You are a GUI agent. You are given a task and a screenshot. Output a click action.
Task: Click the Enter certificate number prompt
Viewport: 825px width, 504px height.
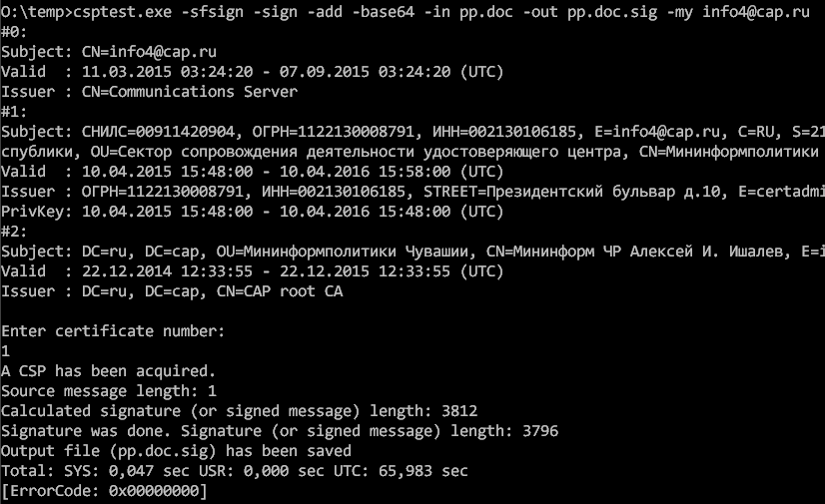click(x=113, y=331)
